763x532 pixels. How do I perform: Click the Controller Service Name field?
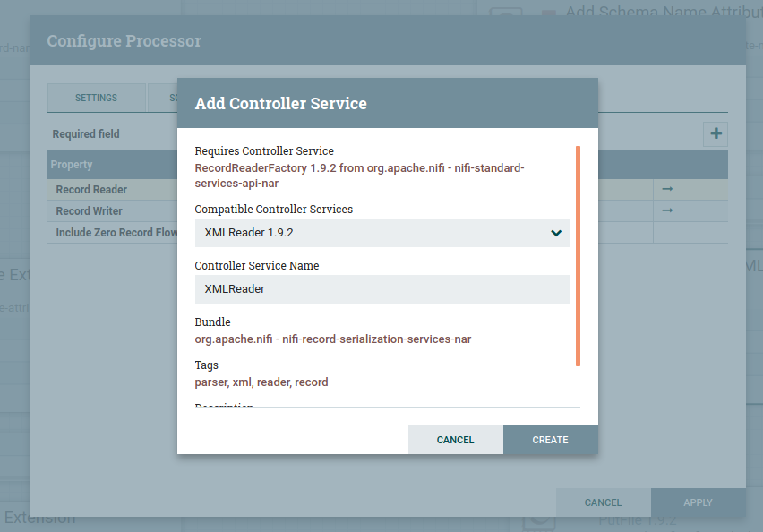381,289
